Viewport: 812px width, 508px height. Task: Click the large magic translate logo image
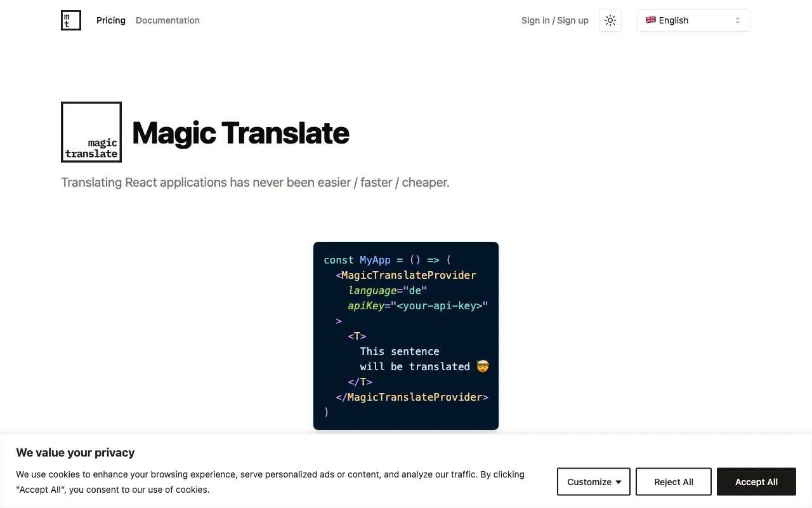tap(91, 132)
